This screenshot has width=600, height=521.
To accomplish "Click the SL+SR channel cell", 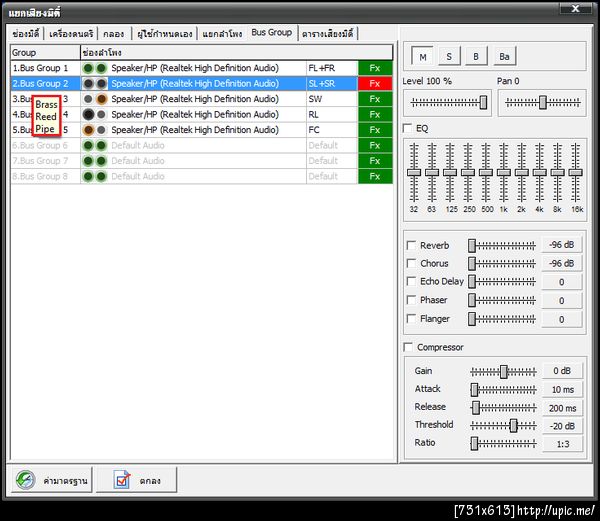I will pos(332,83).
